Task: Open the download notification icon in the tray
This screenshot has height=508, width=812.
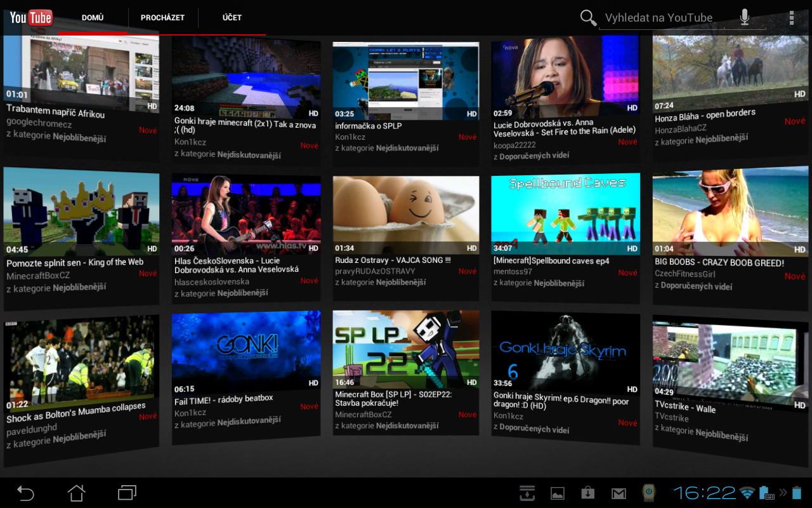Action: pos(527,493)
